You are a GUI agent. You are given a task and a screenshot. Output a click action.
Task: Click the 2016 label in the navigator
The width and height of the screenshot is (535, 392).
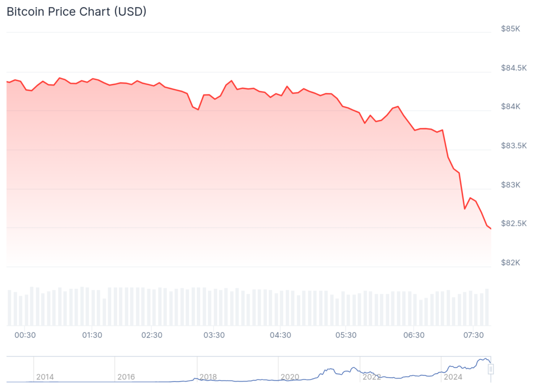[x=126, y=377]
